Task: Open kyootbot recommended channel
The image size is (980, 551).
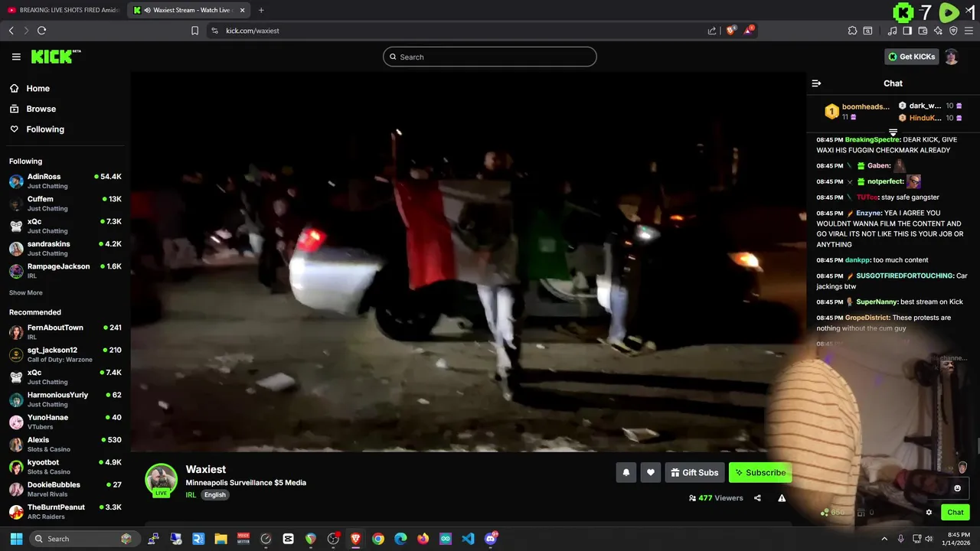Action: click(65, 467)
